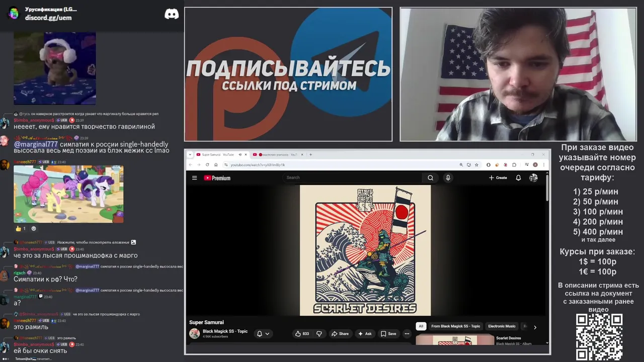
Task: Reload the YouTube page
Action: [207, 165]
